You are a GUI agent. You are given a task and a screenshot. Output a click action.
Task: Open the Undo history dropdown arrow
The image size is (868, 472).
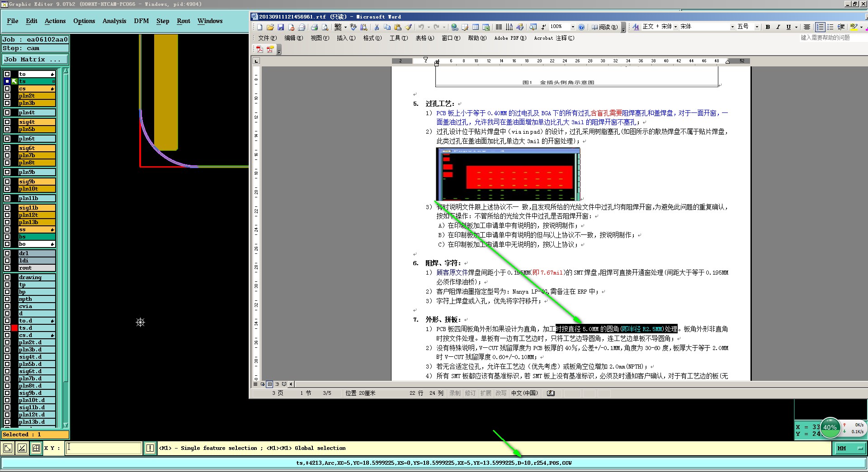[x=429, y=27]
